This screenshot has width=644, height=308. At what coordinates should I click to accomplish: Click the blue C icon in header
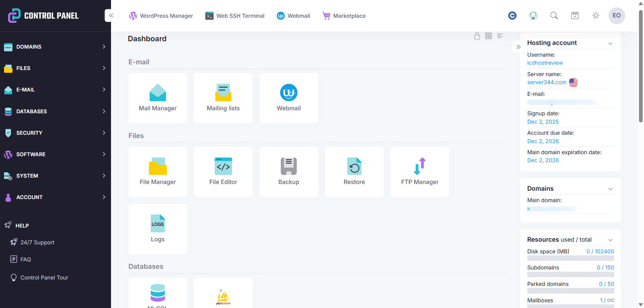click(x=512, y=15)
